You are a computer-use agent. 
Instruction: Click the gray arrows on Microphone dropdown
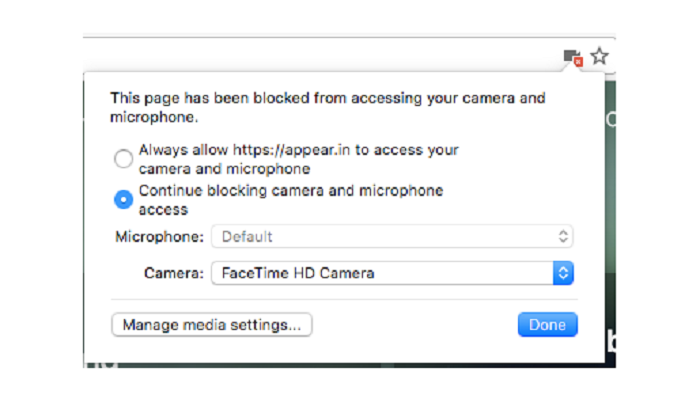(x=564, y=237)
